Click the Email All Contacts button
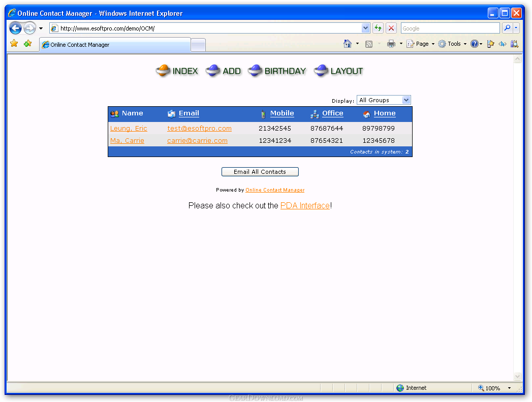The width and height of the screenshot is (532, 402). pyautogui.click(x=260, y=172)
